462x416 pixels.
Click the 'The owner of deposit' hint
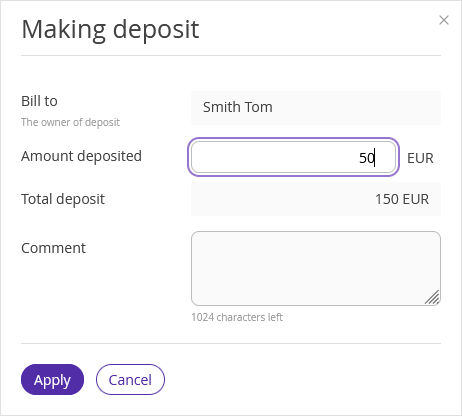point(70,122)
